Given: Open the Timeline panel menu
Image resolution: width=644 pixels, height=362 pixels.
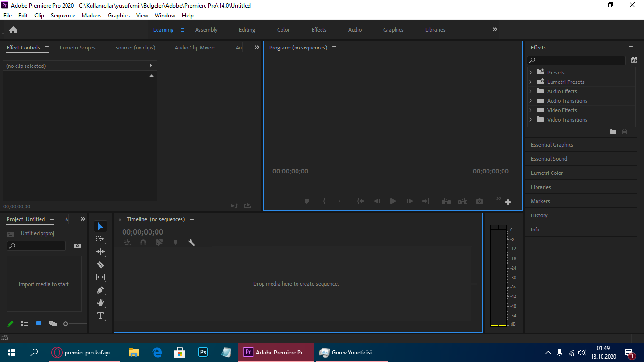Looking at the screenshot, I should click(192, 219).
